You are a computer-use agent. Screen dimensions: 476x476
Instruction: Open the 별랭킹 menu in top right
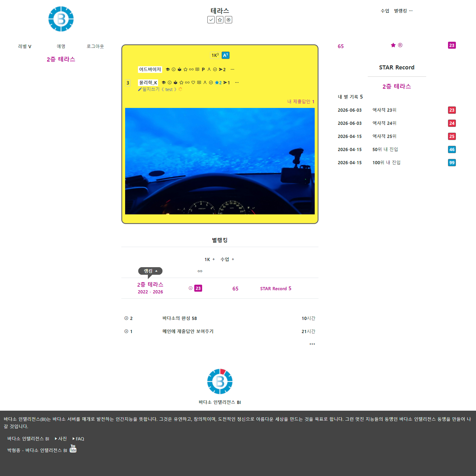point(400,11)
